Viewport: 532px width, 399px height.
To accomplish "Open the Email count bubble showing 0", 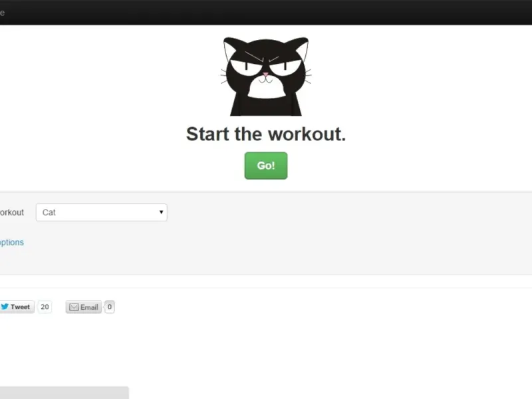I will pyautogui.click(x=109, y=307).
